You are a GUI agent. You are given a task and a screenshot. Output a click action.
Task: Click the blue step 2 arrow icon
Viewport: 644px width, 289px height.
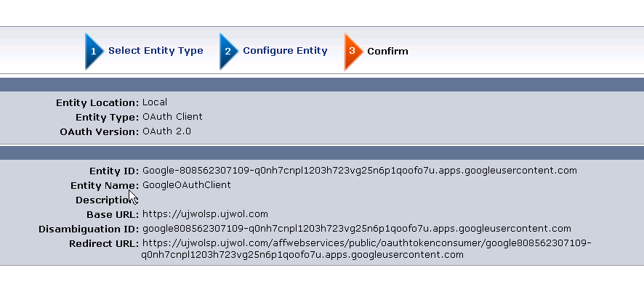(x=228, y=52)
